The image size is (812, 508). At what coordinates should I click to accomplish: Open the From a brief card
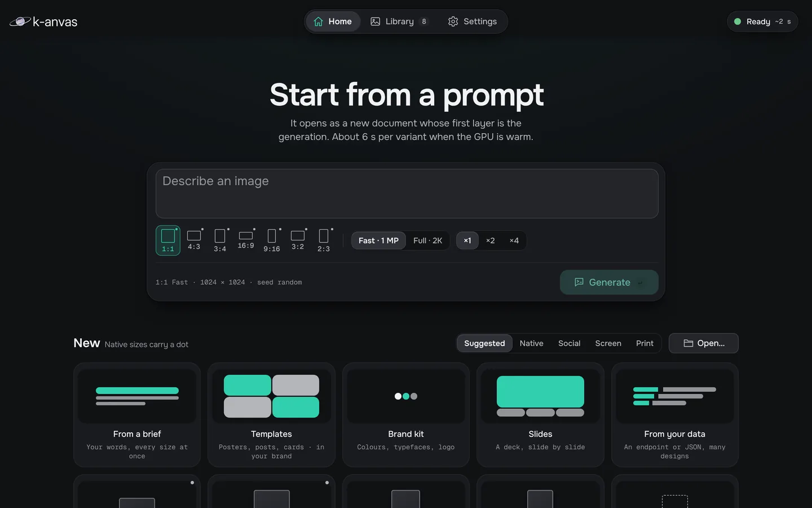coord(137,415)
